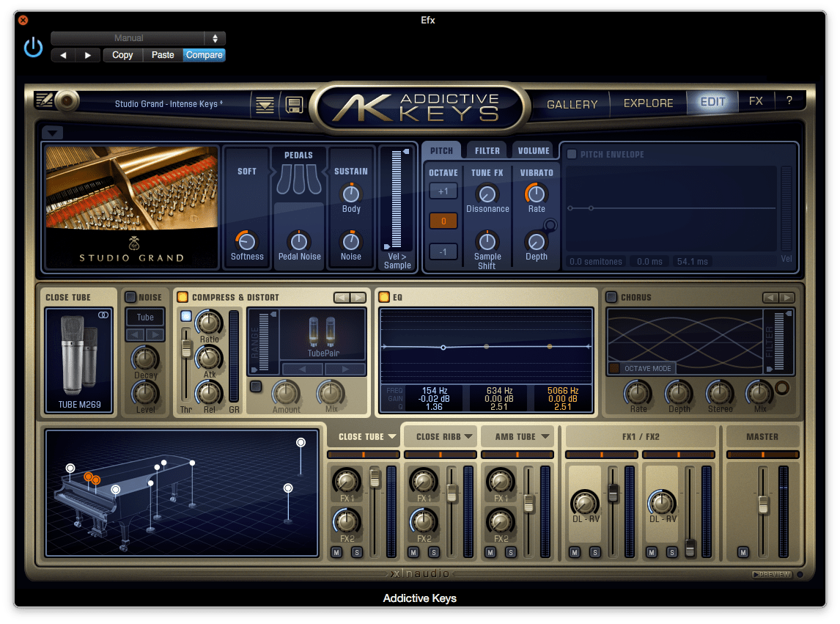Open the memo notepad icon
Image resolution: width=840 pixels, height=624 pixels.
coord(44,100)
